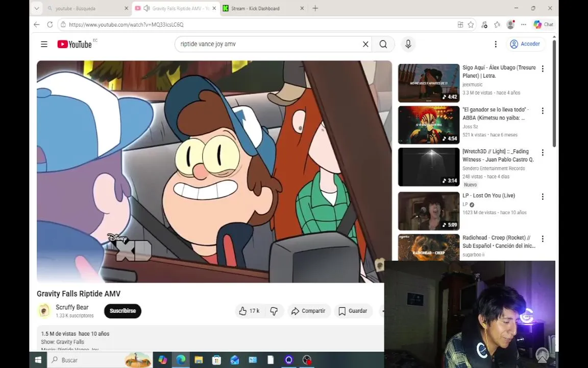Open options menu for Fading Witness video
This screenshot has width=588, height=368.
[542, 152]
